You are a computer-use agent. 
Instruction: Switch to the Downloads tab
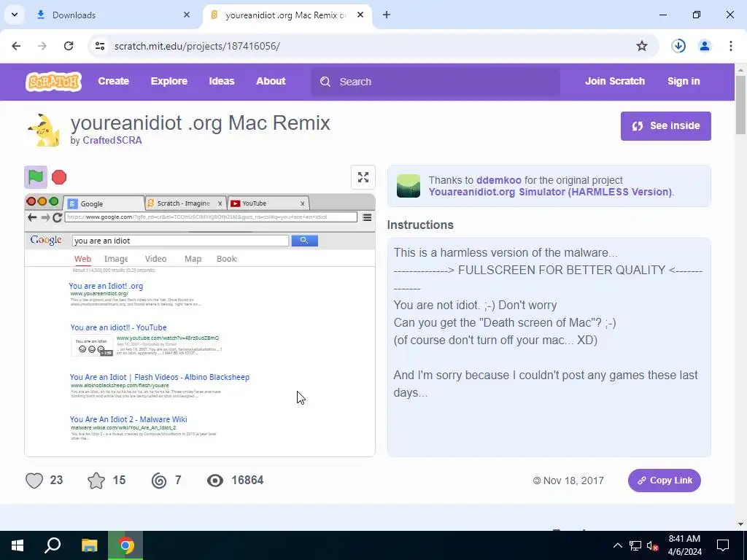[114, 15]
